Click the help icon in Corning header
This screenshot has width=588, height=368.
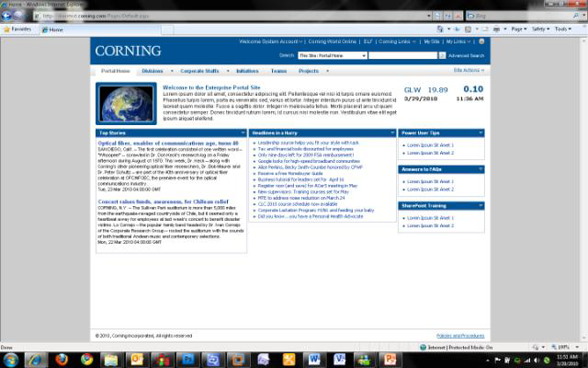[481, 41]
